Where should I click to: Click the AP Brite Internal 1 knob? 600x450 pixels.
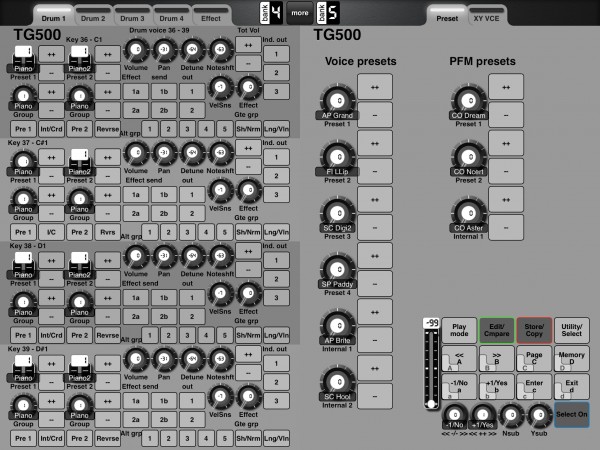(337, 326)
